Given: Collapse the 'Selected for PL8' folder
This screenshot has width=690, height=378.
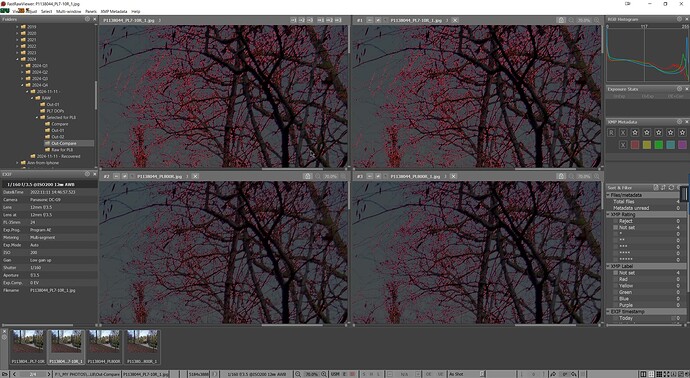Looking at the screenshot, I should coord(37,117).
